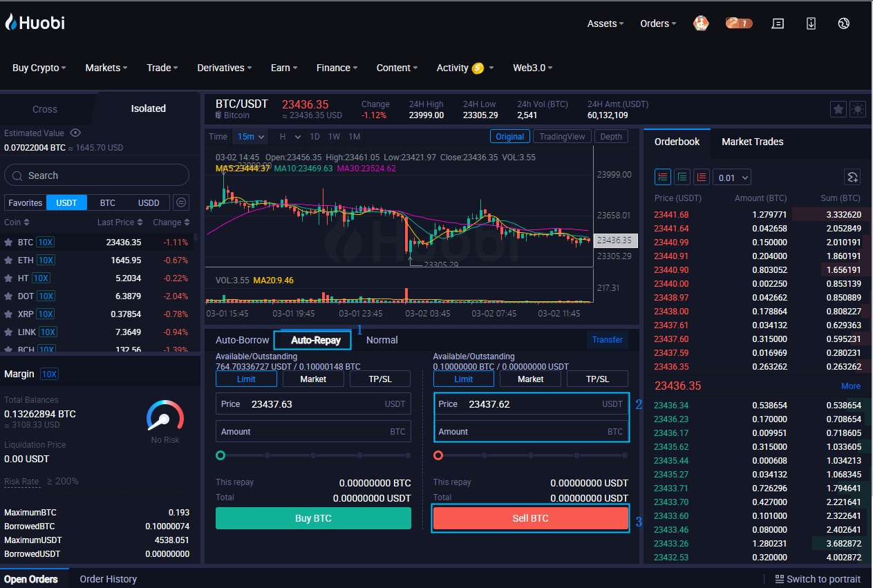873x588 pixels.
Task: Open the user profile avatar
Action: (x=701, y=23)
